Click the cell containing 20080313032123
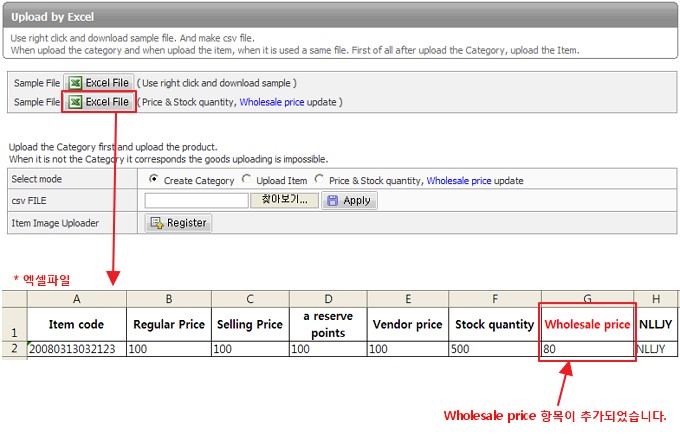The height and width of the screenshot is (436, 680). [x=76, y=349]
